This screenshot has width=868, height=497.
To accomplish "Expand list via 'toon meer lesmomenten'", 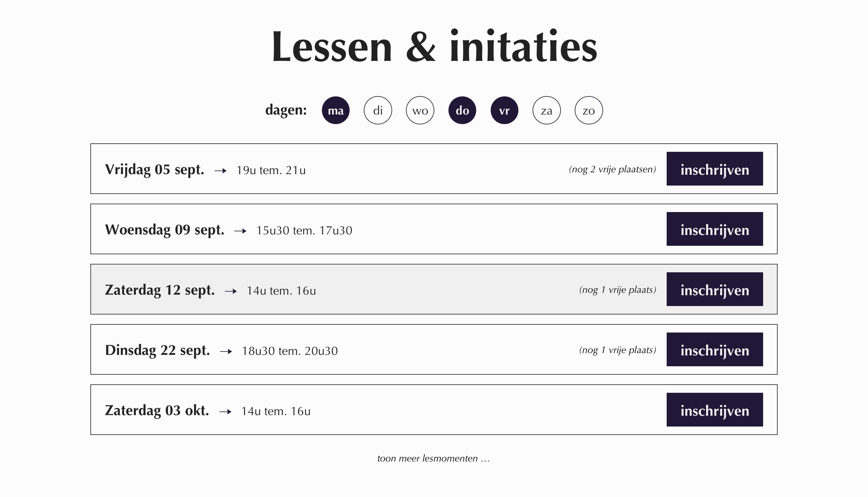I will coord(434,458).
